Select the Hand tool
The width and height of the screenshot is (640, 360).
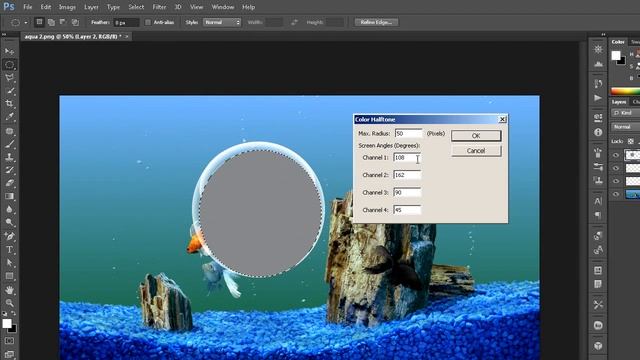click(x=9, y=290)
